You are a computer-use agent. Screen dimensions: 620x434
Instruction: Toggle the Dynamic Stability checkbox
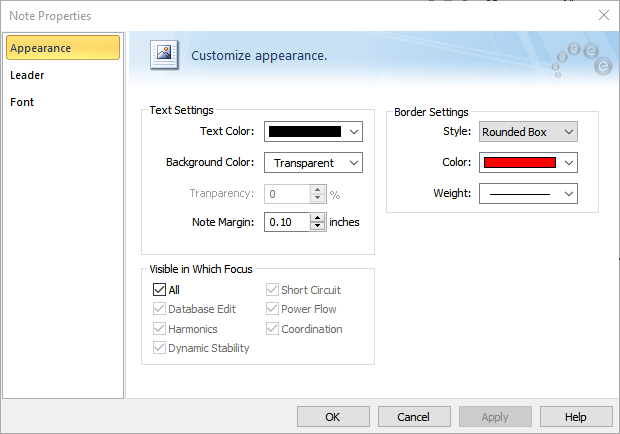pyautogui.click(x=160, y=348)
